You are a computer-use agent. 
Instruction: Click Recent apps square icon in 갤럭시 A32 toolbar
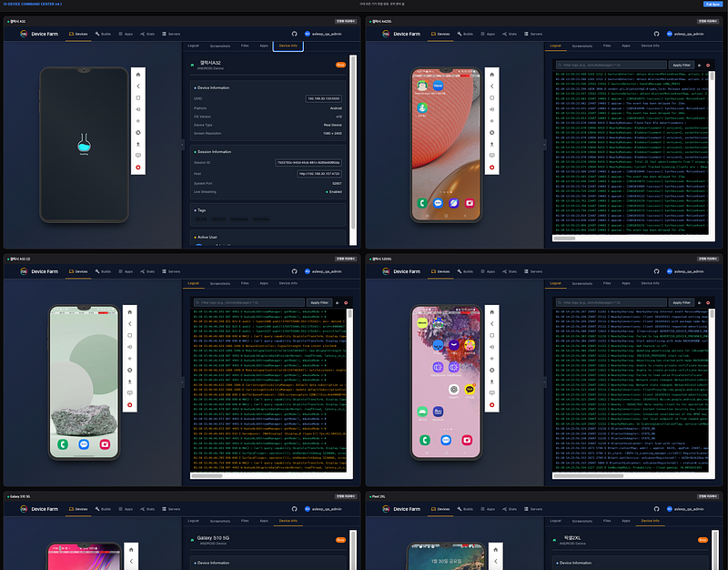[138, 97]
